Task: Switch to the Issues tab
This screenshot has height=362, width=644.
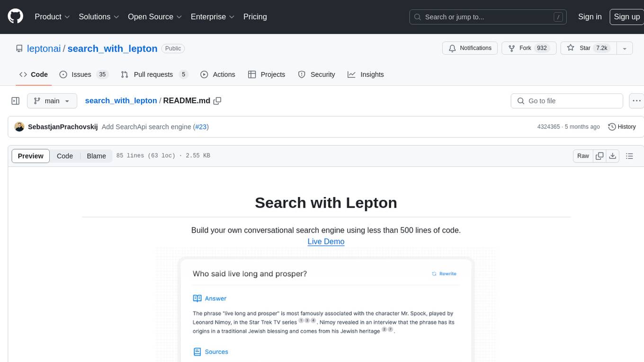Action: 84,74
